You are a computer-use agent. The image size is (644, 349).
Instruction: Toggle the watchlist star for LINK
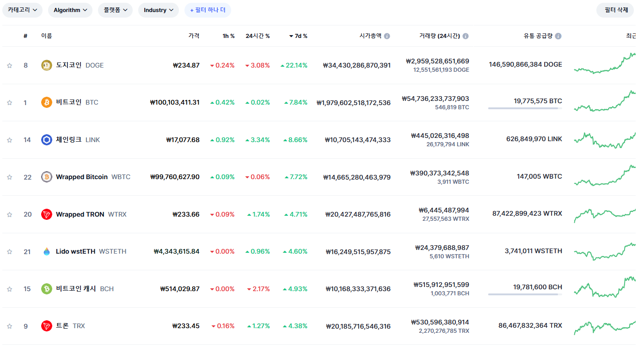pyautogui.click(x=9, y=140)
